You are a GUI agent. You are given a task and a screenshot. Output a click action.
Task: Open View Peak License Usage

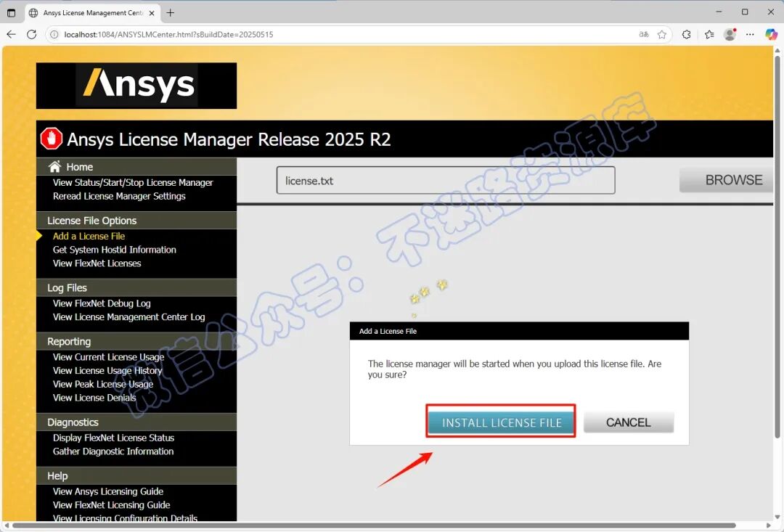click(103, 384)
